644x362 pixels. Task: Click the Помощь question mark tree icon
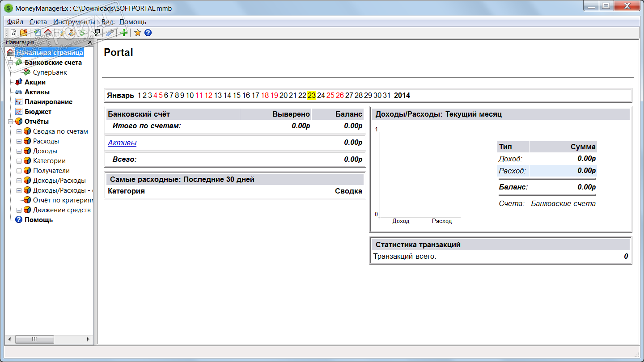click(x=18, y=220)
